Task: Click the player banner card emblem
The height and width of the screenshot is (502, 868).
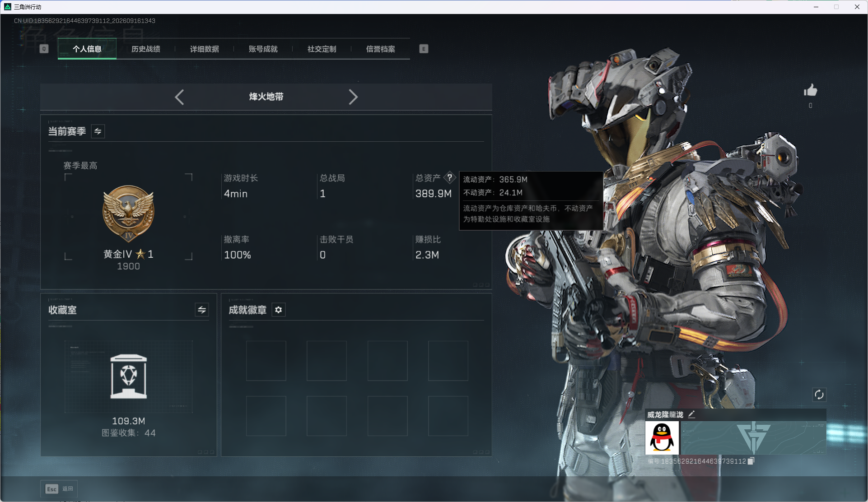Action: tap(754, 438)
